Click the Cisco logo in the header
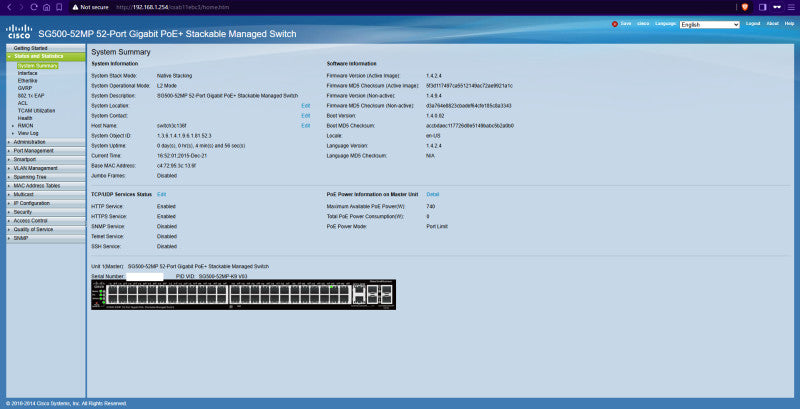Image resolution: width=800 pixels, height=409 pixels. click(19, 32)
